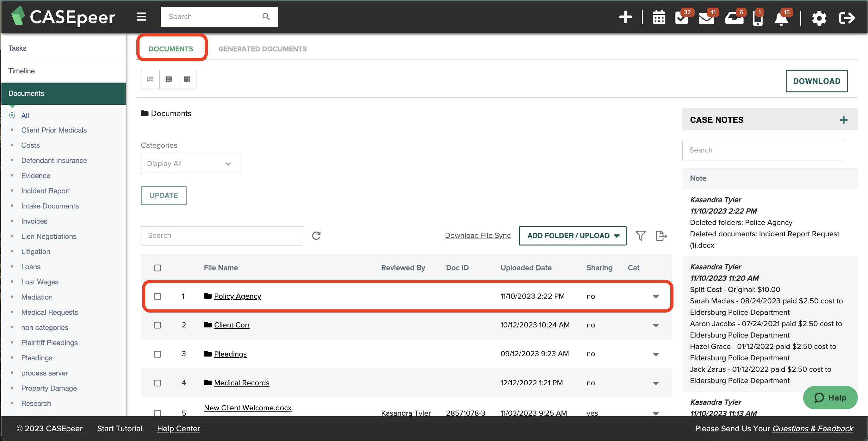Sort by File Name column header
This screenshot has width=868, height=441.
click(221, 268)
